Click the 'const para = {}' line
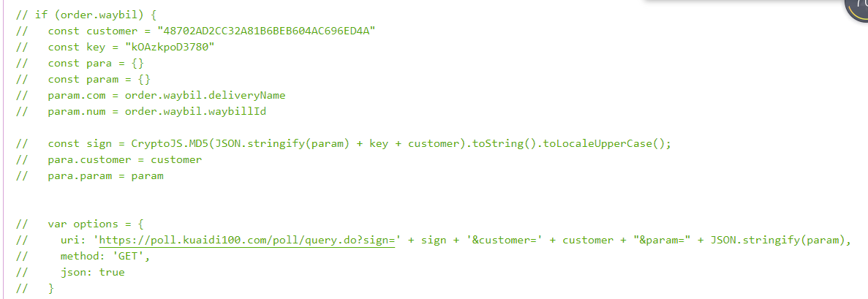 (81, 63)
